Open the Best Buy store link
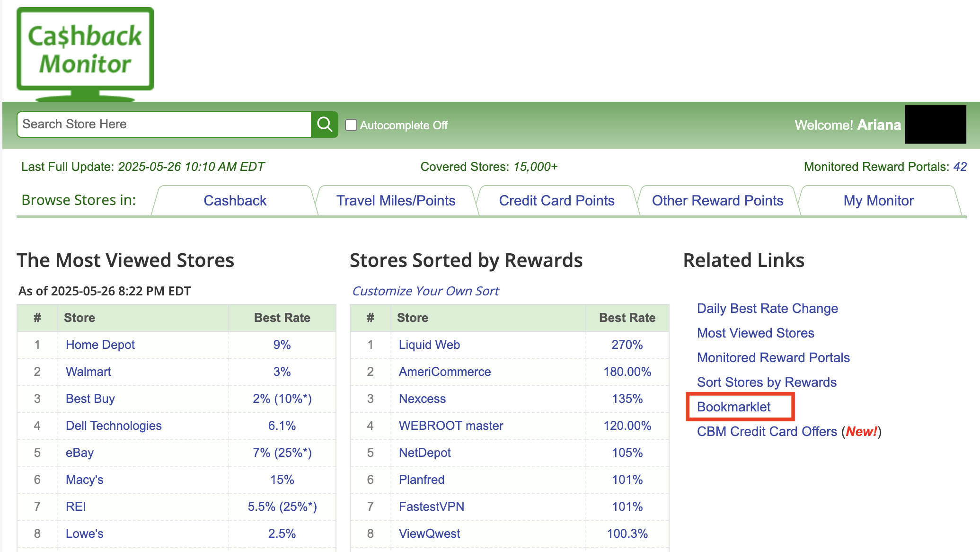 pos(90,399)
